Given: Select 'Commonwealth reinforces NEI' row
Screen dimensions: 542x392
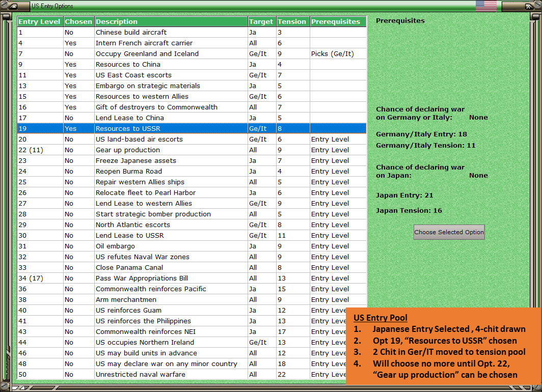Looking at the screenshot, I should point(182,332).
